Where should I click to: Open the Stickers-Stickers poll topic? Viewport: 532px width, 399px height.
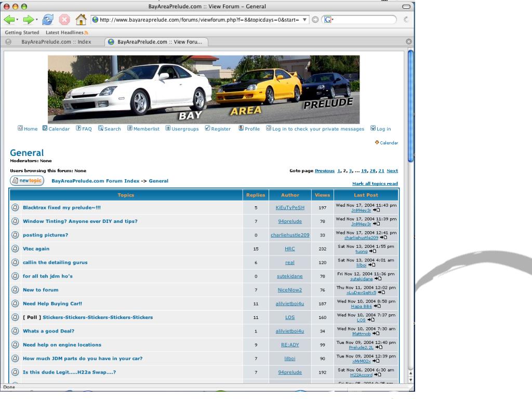(98, 317)
